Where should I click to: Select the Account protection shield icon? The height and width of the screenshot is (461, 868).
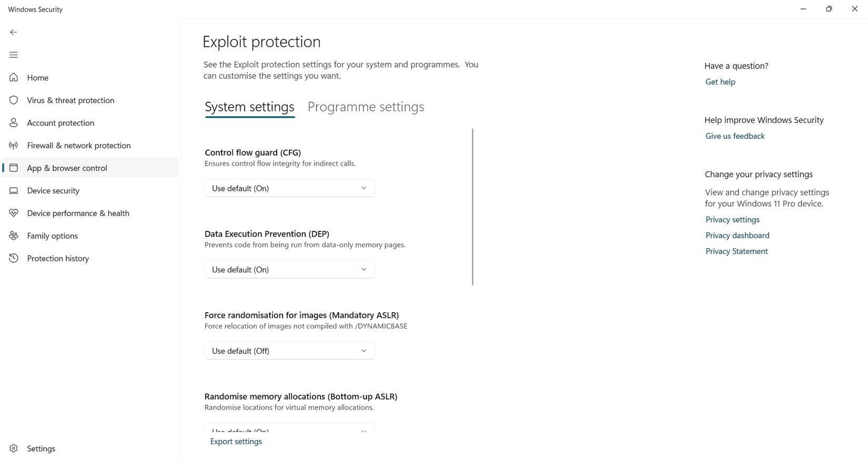[x=13, y=122]
